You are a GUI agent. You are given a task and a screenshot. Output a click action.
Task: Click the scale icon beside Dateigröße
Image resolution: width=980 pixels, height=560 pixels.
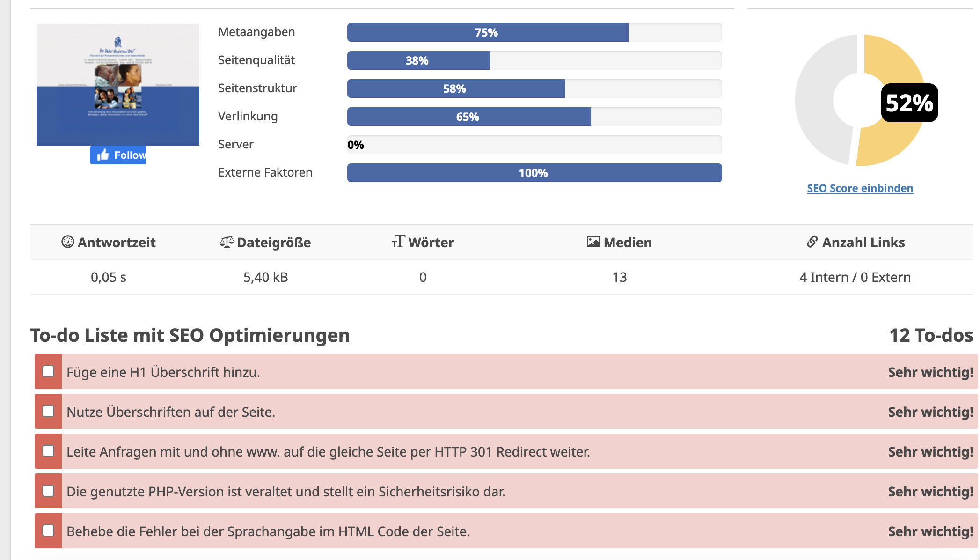coord(227,241)
